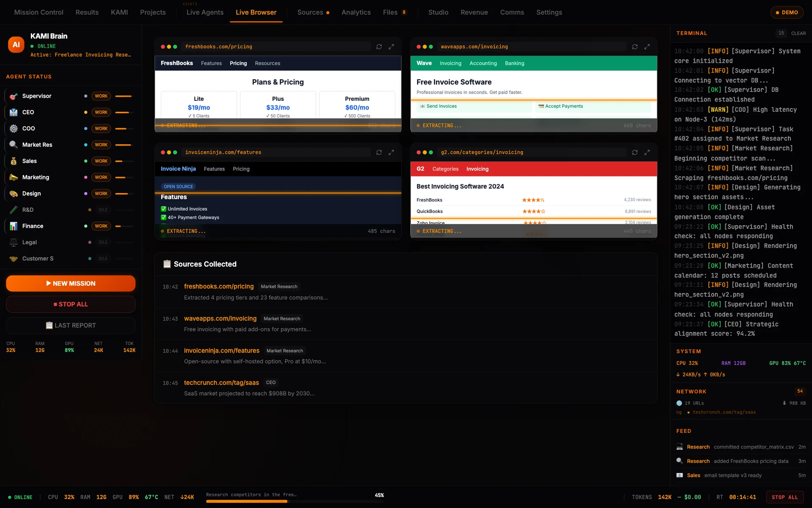Clear the terminal log with CLEAR

798,33
